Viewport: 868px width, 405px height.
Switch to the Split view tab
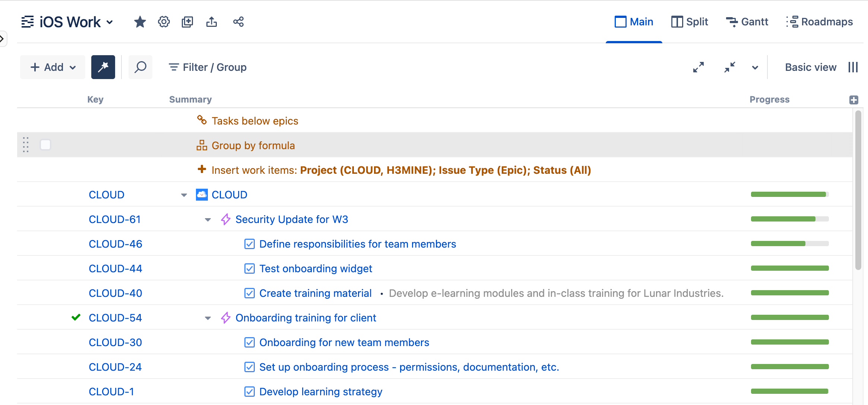(x=690, y=22)
